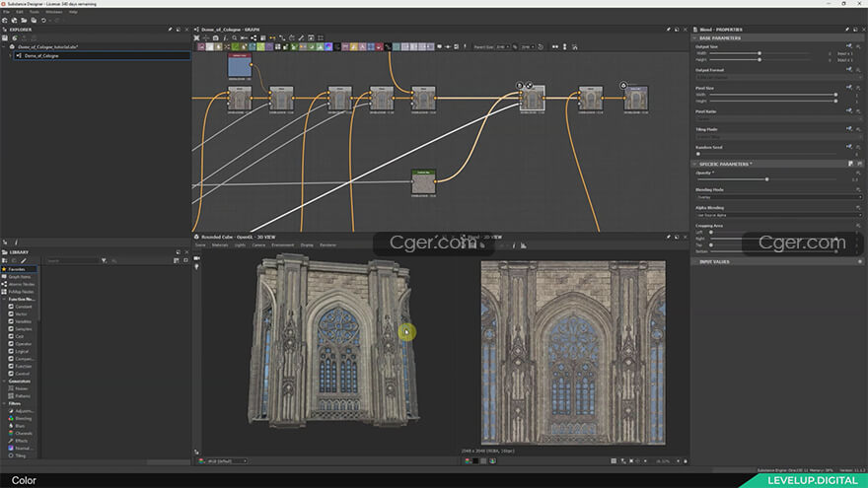This screenshot has height=488, width=868.
Task: Open the Parent Size width dropdown
Action: [x=503, y=47]
